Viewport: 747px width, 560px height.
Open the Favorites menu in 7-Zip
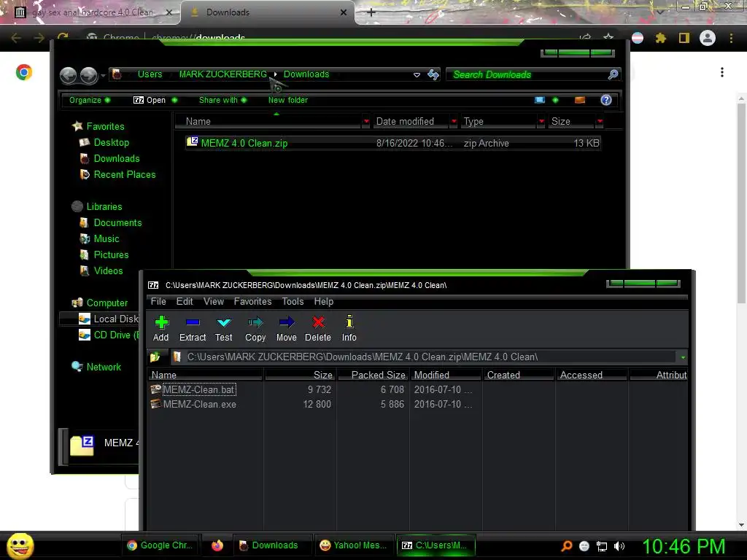pos(252,301)
